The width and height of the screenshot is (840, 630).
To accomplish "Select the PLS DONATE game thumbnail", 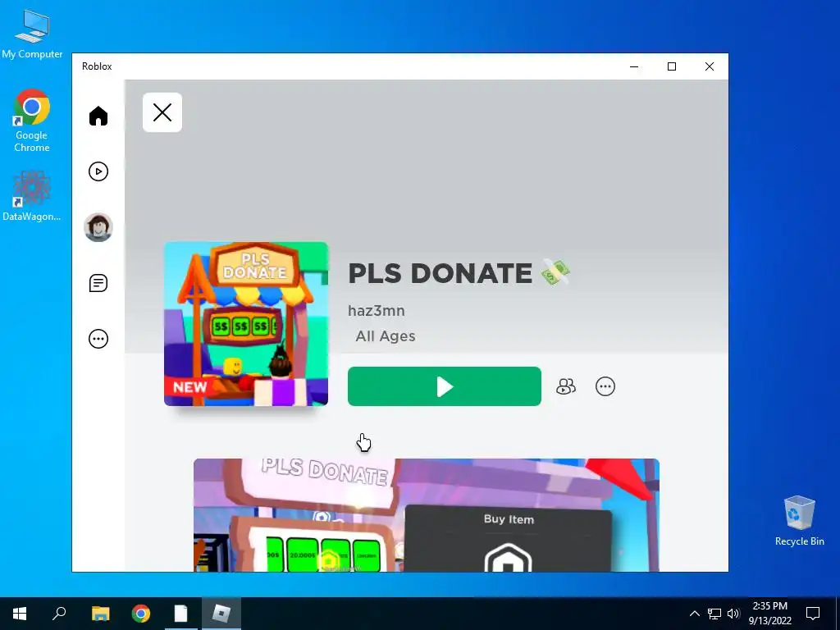I will point(246,323).
